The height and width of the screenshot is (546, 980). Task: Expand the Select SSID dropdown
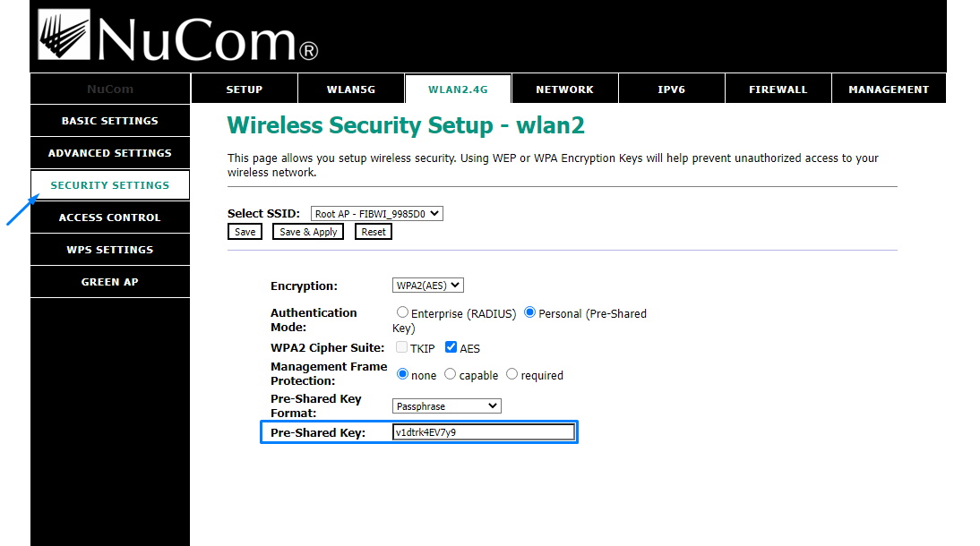tap(377, 214)
